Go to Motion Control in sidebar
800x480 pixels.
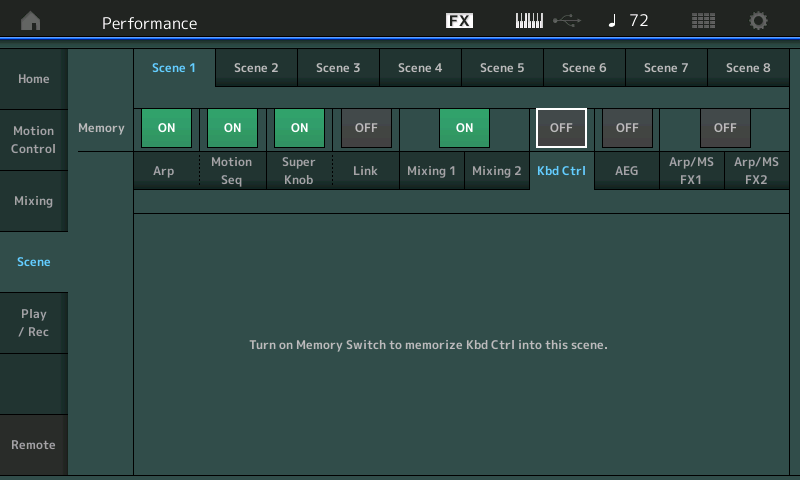(x=34, y=140)
